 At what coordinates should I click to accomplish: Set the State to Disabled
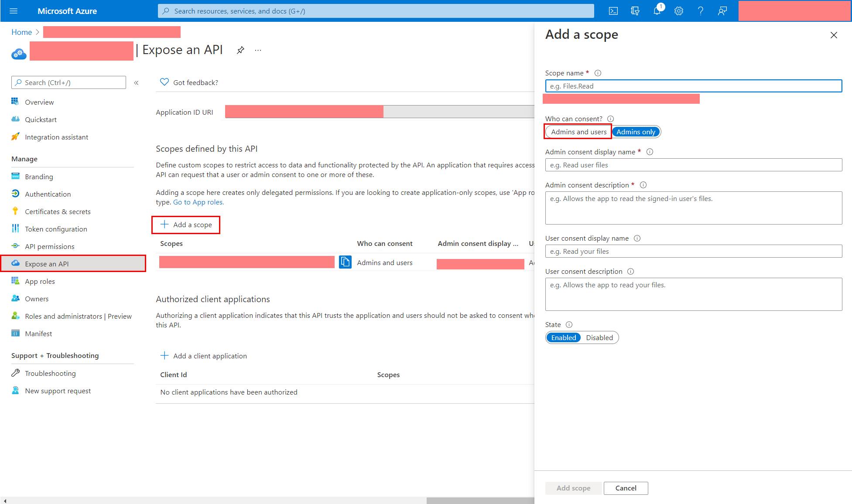599,337
